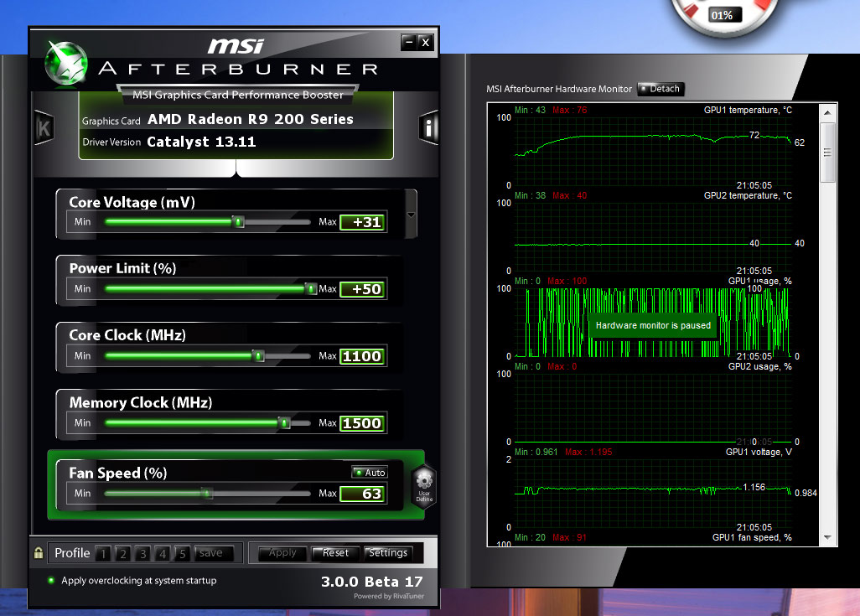Click the Fan Speed 63 value field

pyautogui.click(x=363, y=494)
